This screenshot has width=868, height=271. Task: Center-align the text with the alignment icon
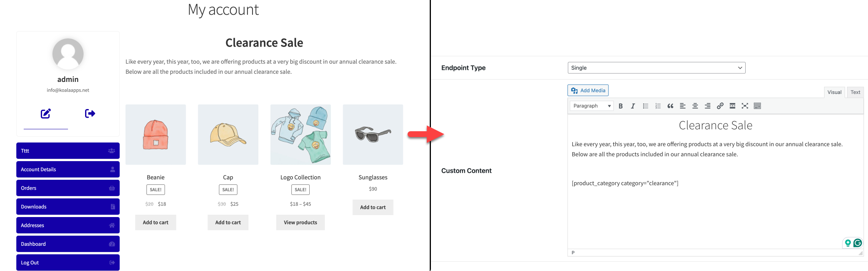pos(695,106)
